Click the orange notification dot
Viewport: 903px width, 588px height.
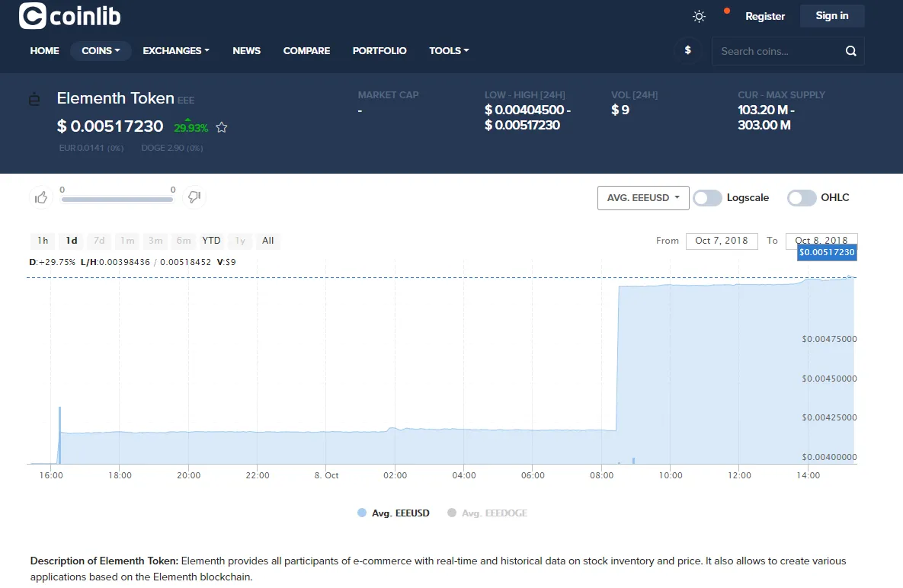[727, 11]
